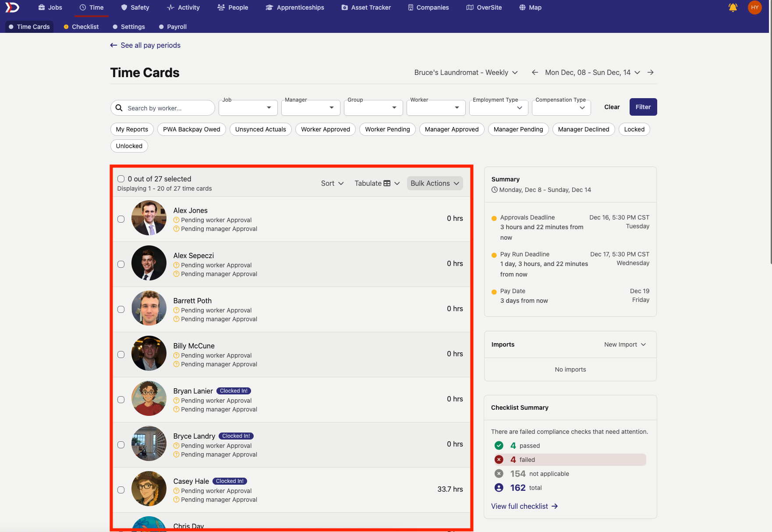Open Bryan Lanier avatar thumbnail

pyautogui.click(x=149, y=398)
